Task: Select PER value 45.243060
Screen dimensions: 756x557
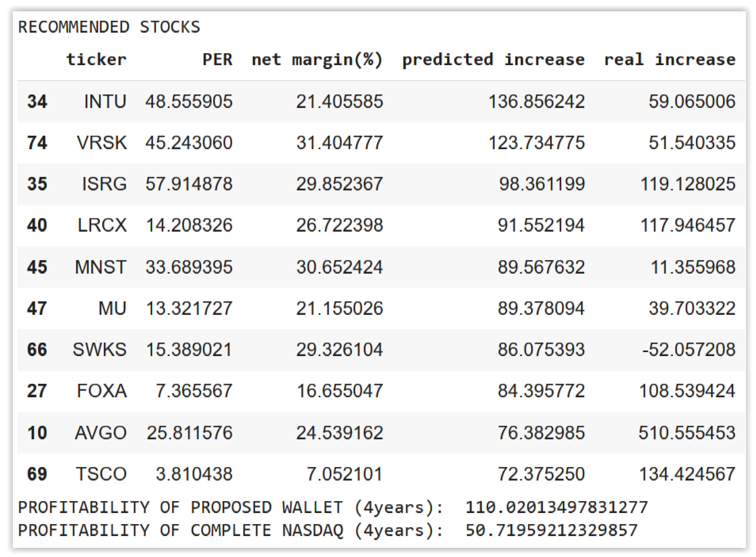Action: pos(189,143)
